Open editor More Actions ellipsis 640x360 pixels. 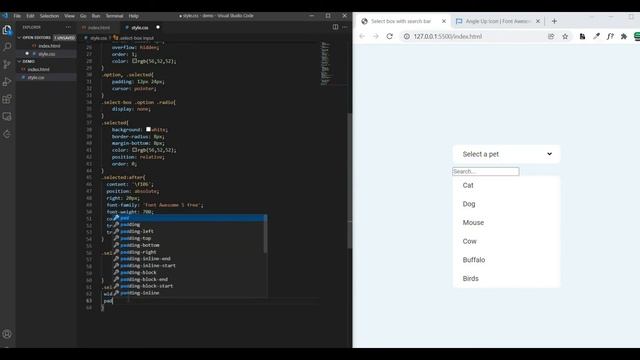tap(345, 27)
